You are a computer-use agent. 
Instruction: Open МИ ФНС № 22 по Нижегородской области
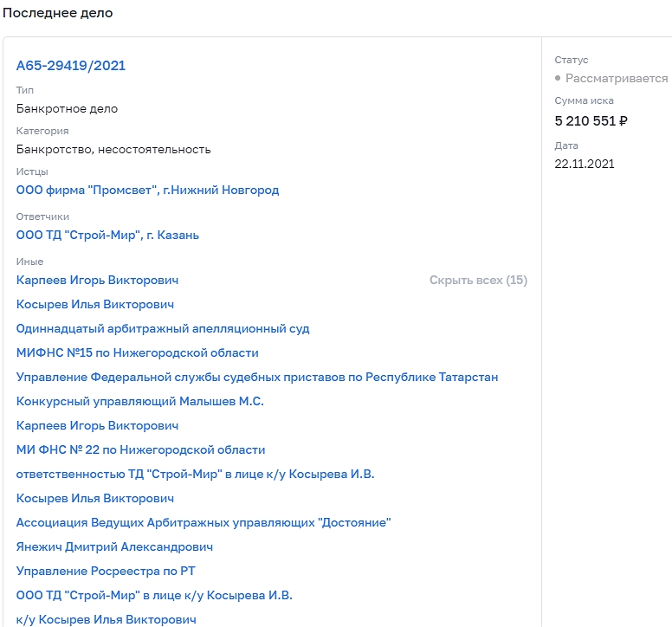(x=140, y=449)
